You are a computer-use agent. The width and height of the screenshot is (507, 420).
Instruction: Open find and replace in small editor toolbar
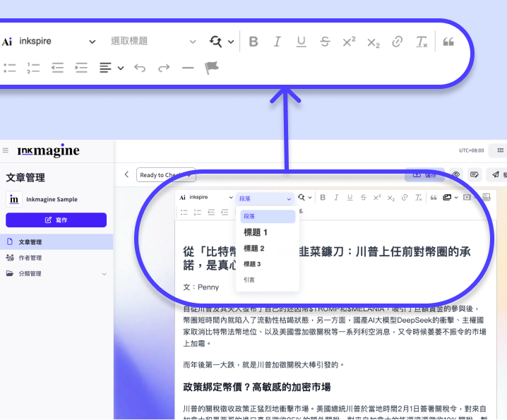tap(302, 197)
